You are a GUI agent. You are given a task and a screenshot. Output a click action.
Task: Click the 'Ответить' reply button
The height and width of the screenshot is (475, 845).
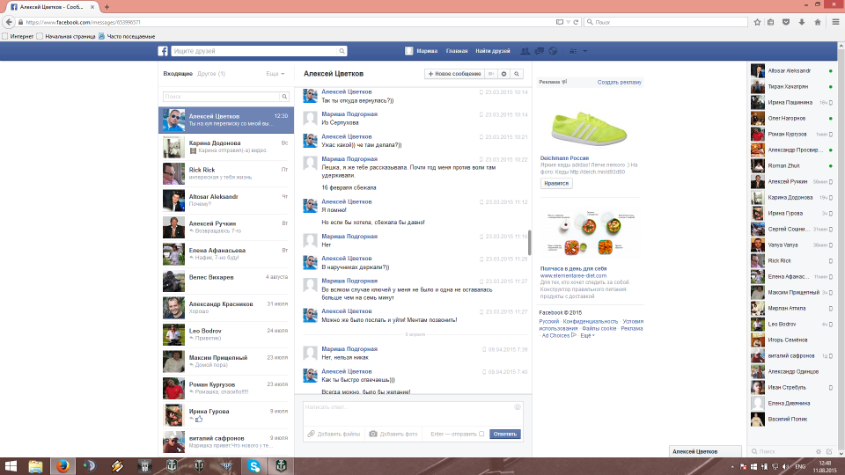(x=505, y=434)
